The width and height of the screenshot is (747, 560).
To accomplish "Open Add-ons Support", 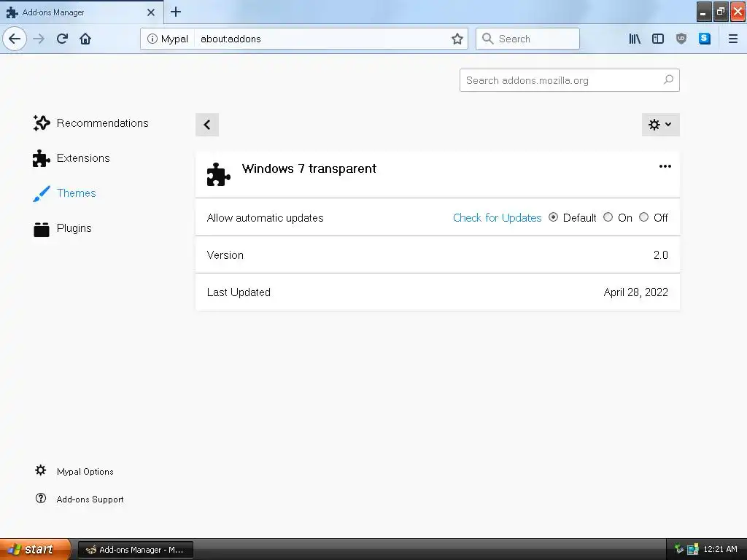I will click(79, 499).
